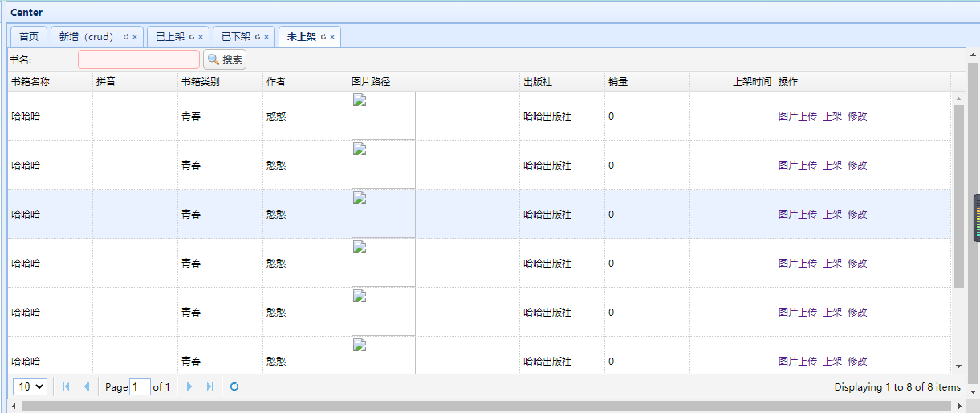Focus the 书名 search input field

coord(139,59)
